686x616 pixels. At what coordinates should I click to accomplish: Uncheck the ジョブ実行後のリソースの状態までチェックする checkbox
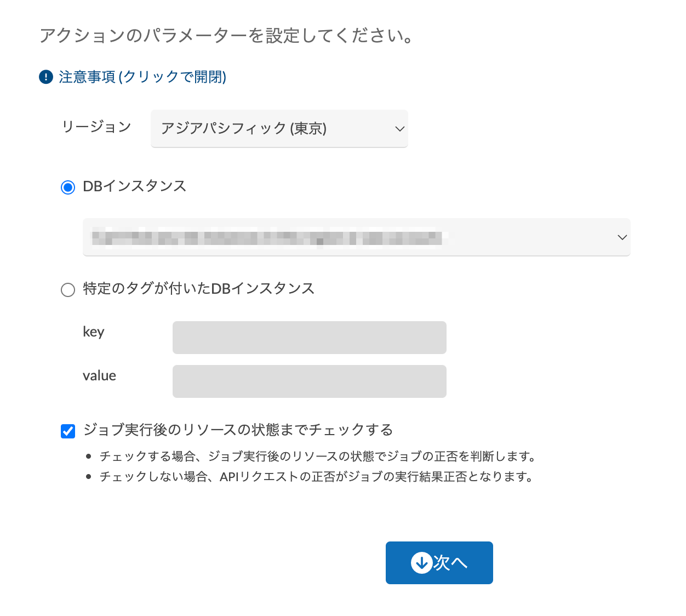(x=68, y=431)
